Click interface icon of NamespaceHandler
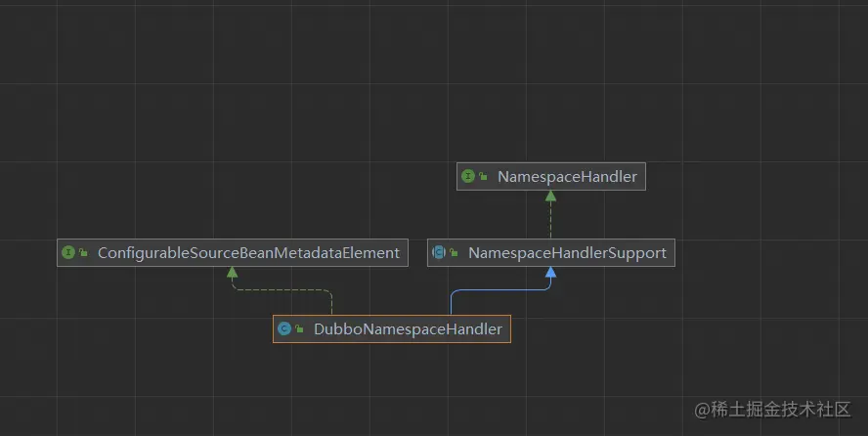 click(x=468, y=177)
